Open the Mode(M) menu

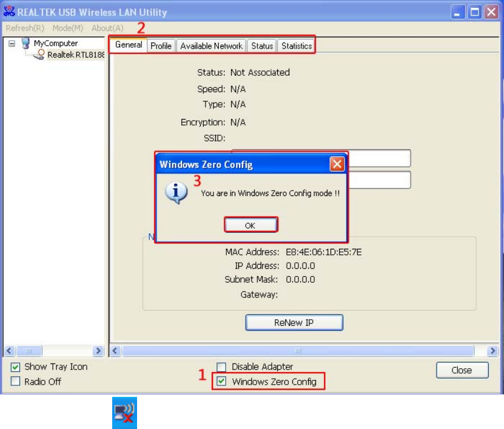[68, 29]
